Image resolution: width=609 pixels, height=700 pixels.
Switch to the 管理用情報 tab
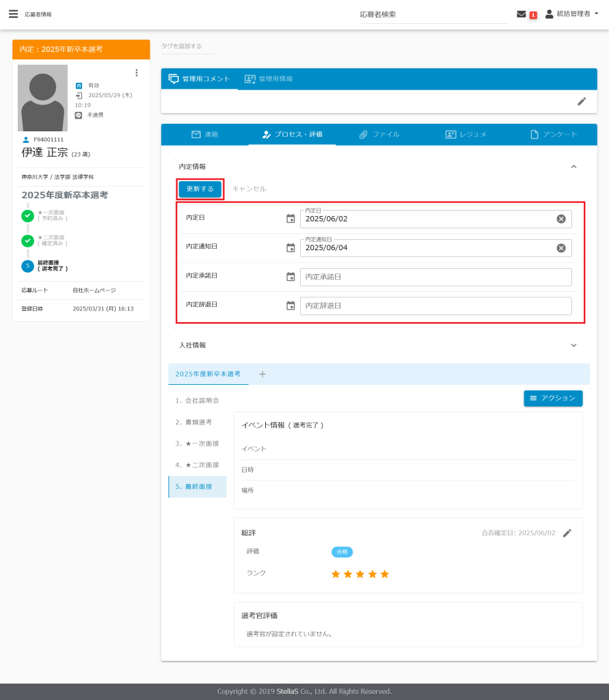point(269,79)
